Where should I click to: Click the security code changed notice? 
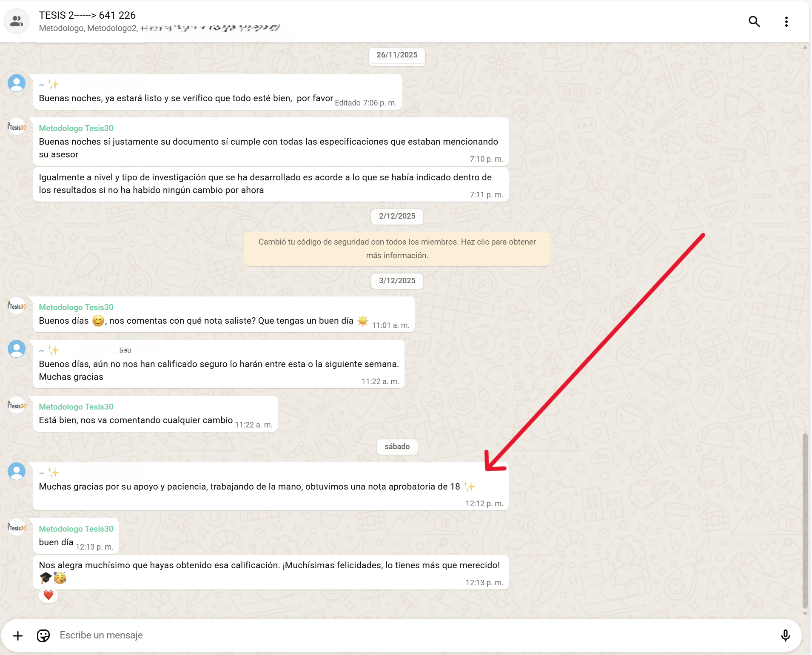[397, 248]
